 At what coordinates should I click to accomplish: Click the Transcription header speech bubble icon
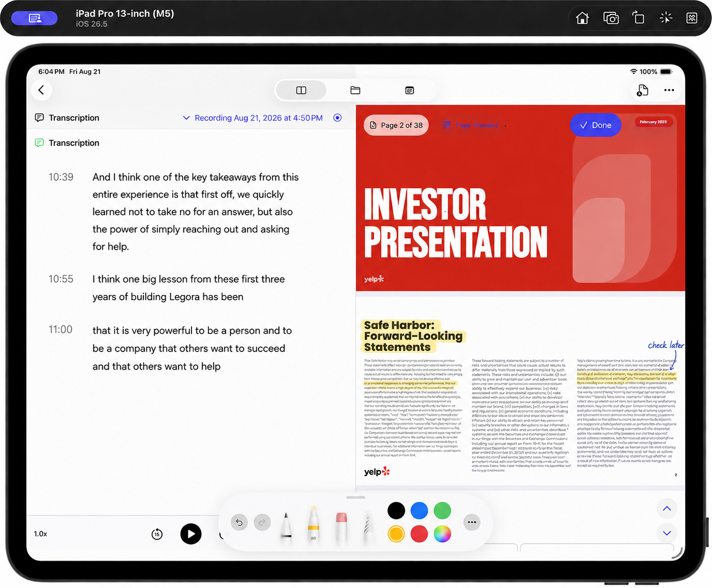click(x=39, y=118)
